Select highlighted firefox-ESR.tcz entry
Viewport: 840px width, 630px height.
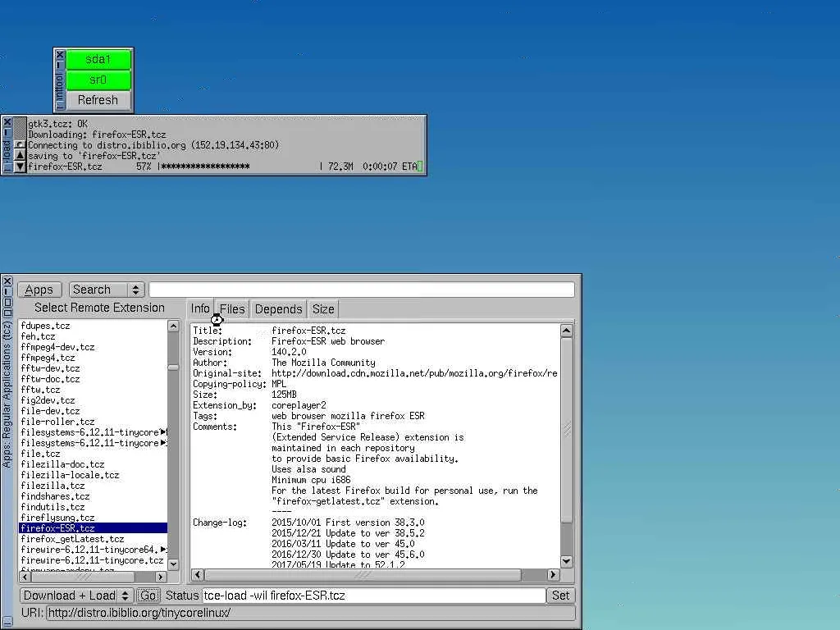pyautogui.click(x=94, y=528)
